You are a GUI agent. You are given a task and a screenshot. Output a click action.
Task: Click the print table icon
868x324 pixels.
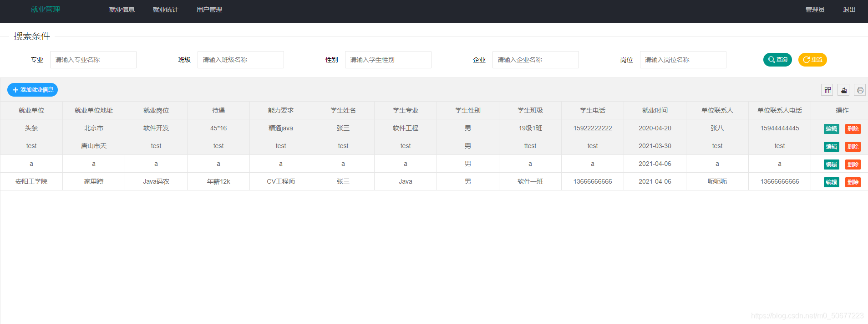pyautogui.click(x=860, y=90)
